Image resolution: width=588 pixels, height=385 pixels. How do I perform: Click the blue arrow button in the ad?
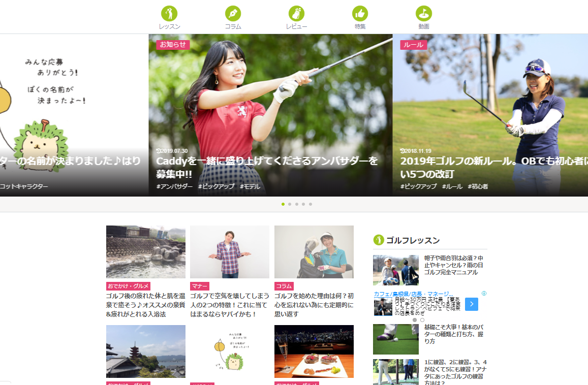(x=471, y=304)
